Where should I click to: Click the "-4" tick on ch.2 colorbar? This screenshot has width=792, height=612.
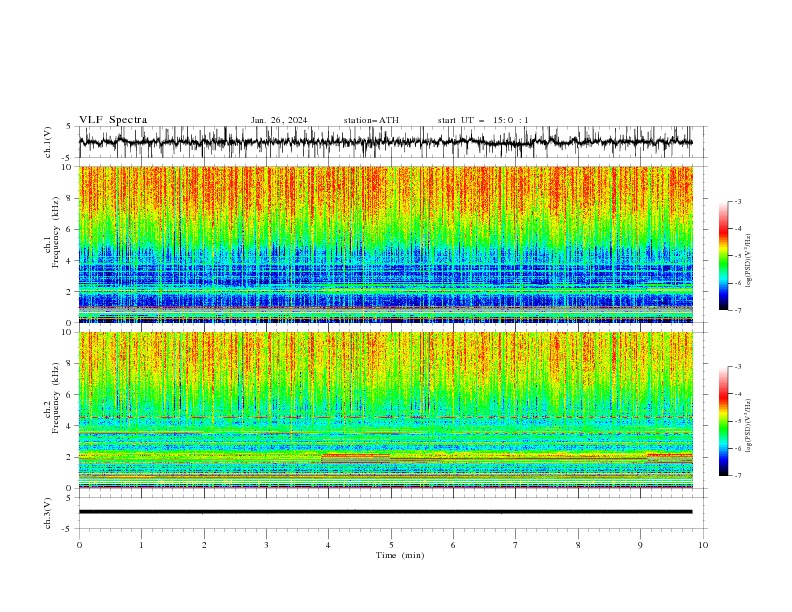[x=737, y=394]
